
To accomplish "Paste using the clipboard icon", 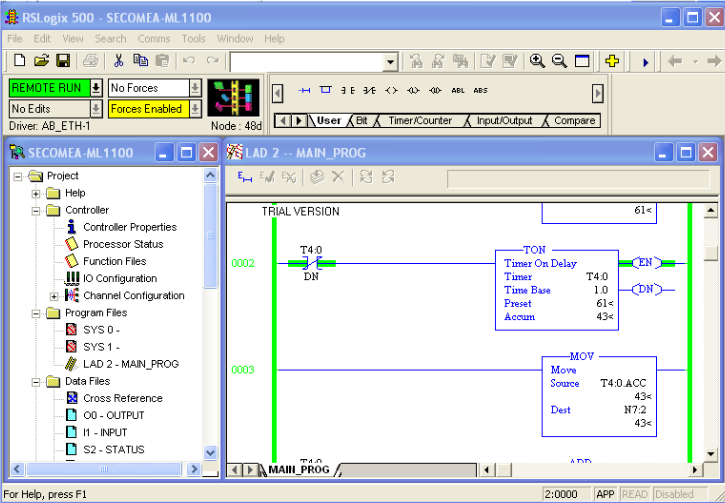I will tap(162, 61).
